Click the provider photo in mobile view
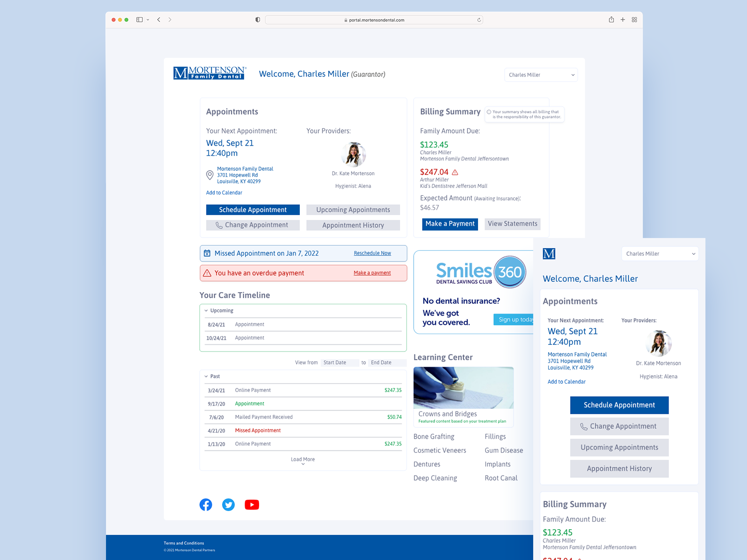Viewport: 747px width, 560px height. [x=658, y=343]
